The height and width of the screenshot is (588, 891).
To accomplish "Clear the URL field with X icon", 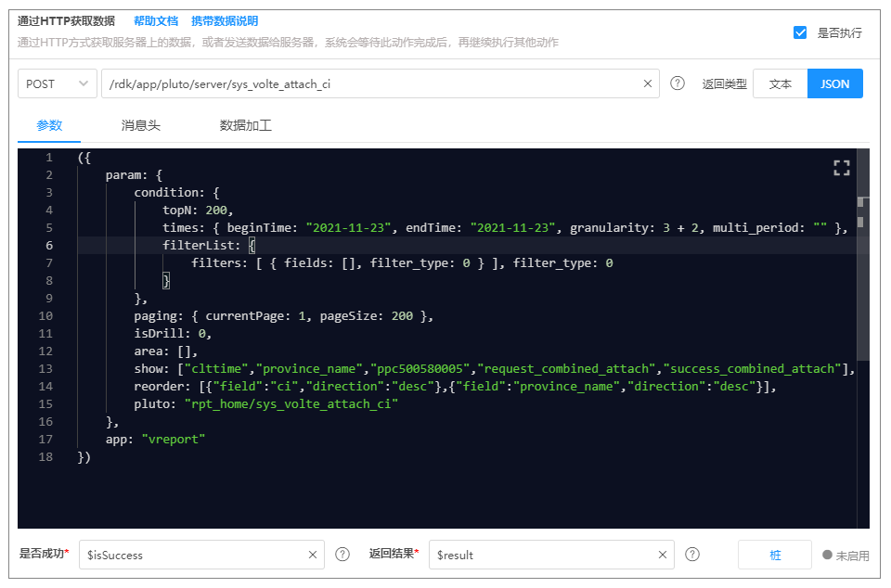I will pyautogui.click(x=648, y=83).
